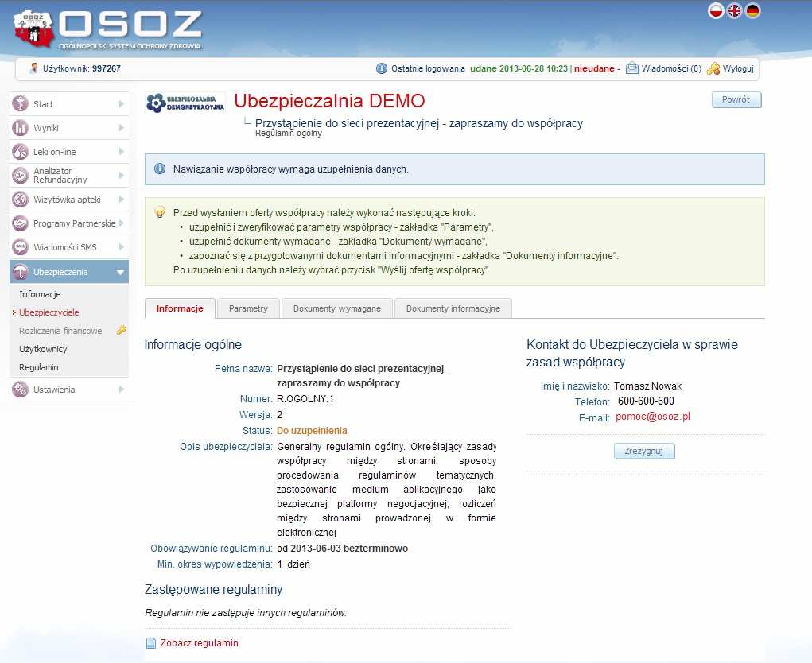Click the Leki on-line menu label

click(x=54, y=152)
